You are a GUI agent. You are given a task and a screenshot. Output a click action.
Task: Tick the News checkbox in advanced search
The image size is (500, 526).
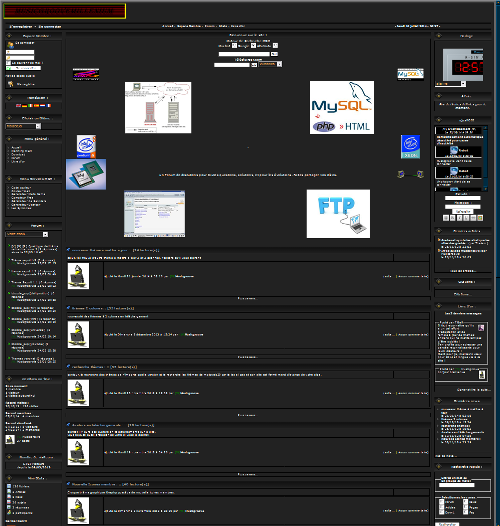465,502
